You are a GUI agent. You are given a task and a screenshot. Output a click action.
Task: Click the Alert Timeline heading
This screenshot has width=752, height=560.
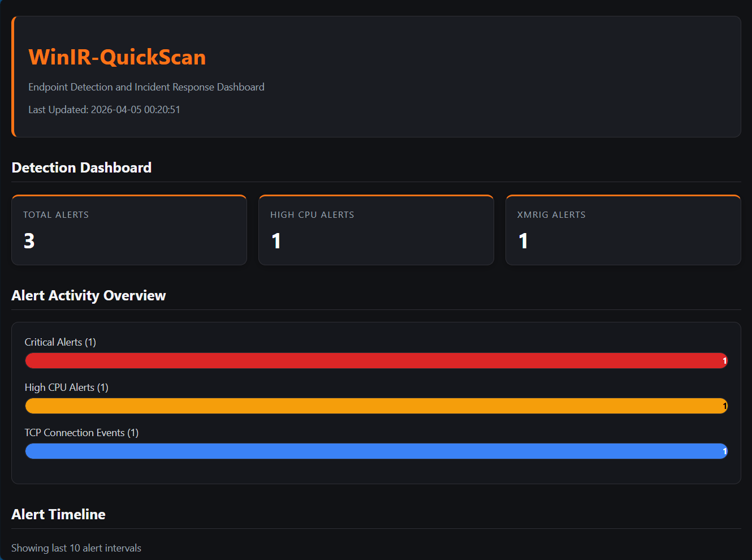[58, 514]
